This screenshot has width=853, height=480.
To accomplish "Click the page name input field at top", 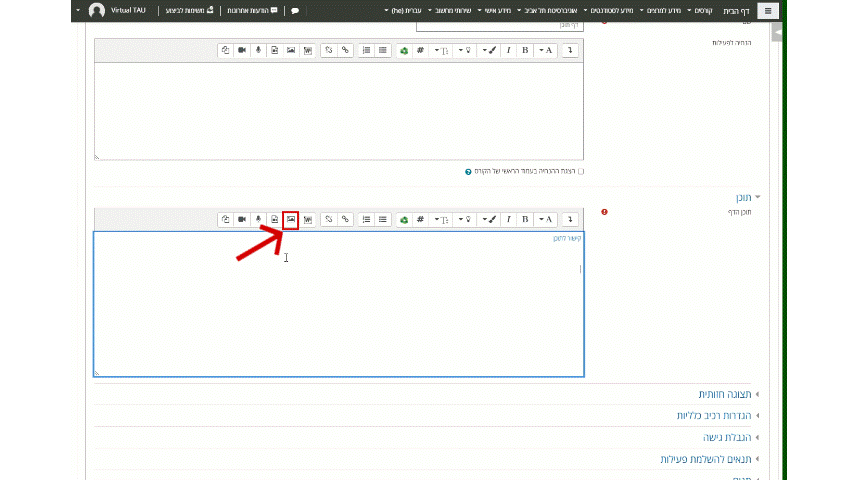I will 500,26.
